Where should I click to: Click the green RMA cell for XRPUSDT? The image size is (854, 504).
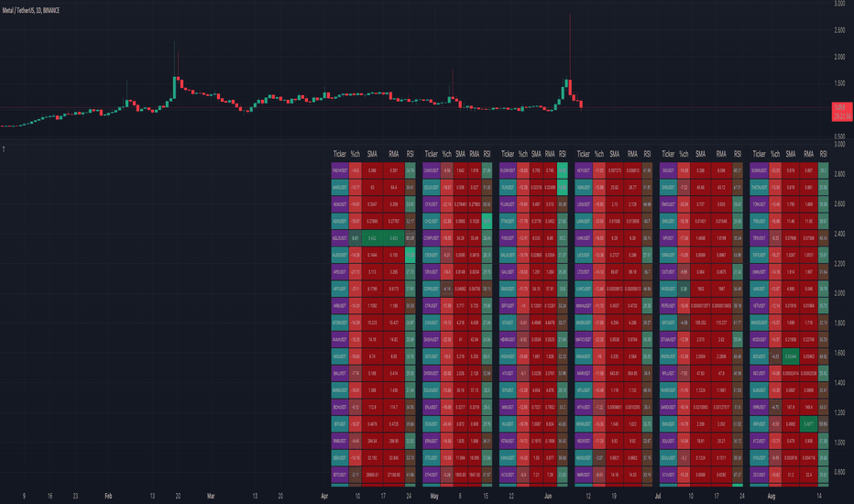[x=808, y=424]
